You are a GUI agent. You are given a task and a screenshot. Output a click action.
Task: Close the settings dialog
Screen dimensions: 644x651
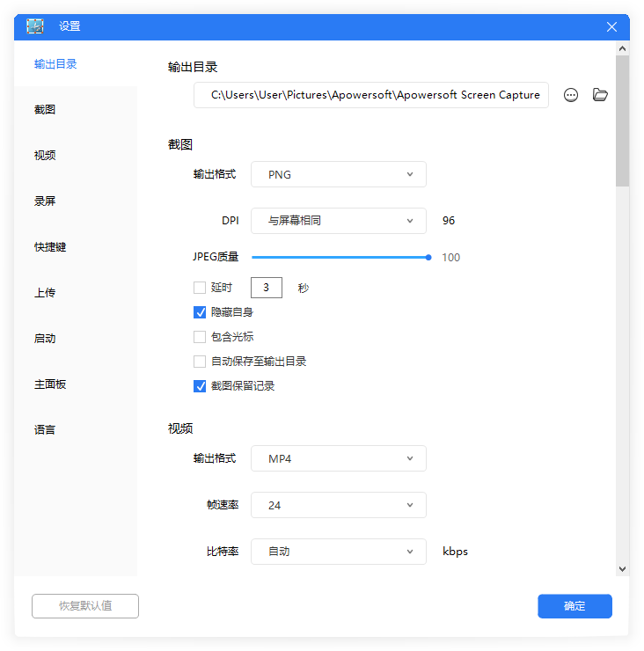612,26
